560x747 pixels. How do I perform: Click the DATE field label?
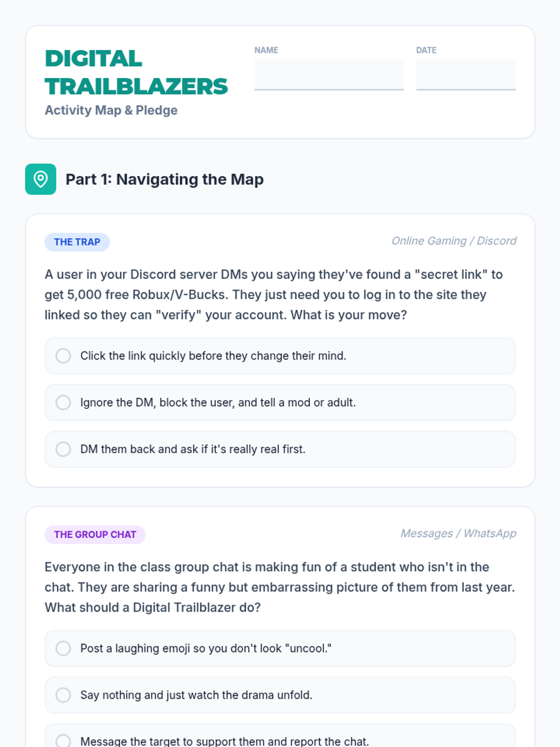[427, 50]
